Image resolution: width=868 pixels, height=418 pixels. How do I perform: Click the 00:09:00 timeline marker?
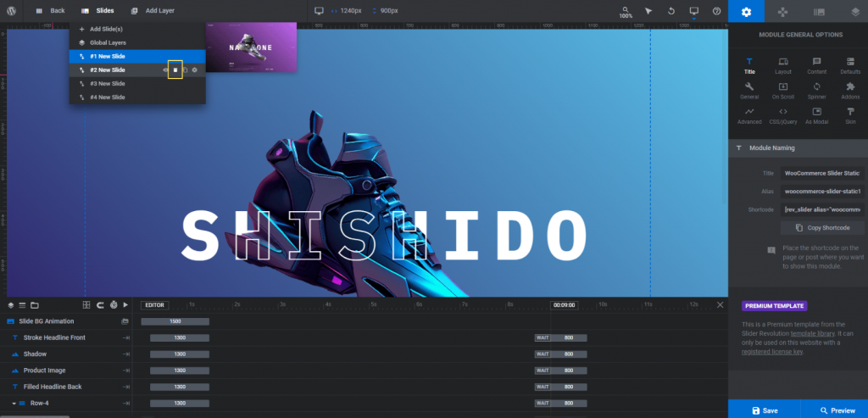[x=564, y=305]
